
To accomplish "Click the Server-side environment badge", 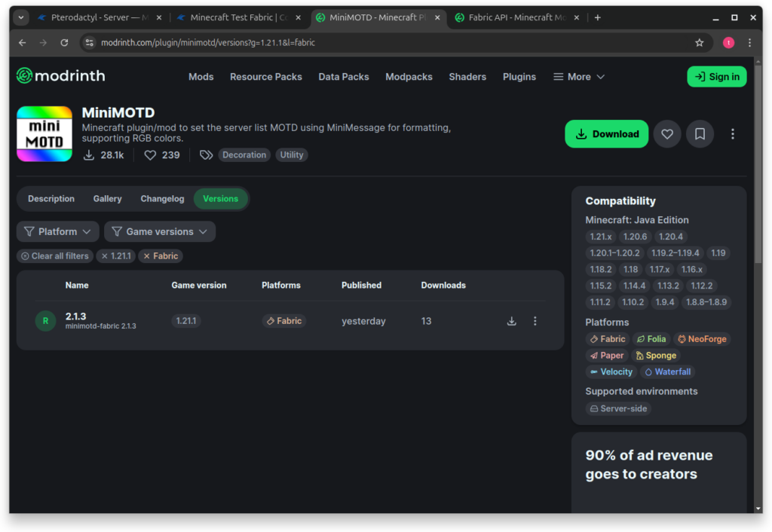I will 618,408.
